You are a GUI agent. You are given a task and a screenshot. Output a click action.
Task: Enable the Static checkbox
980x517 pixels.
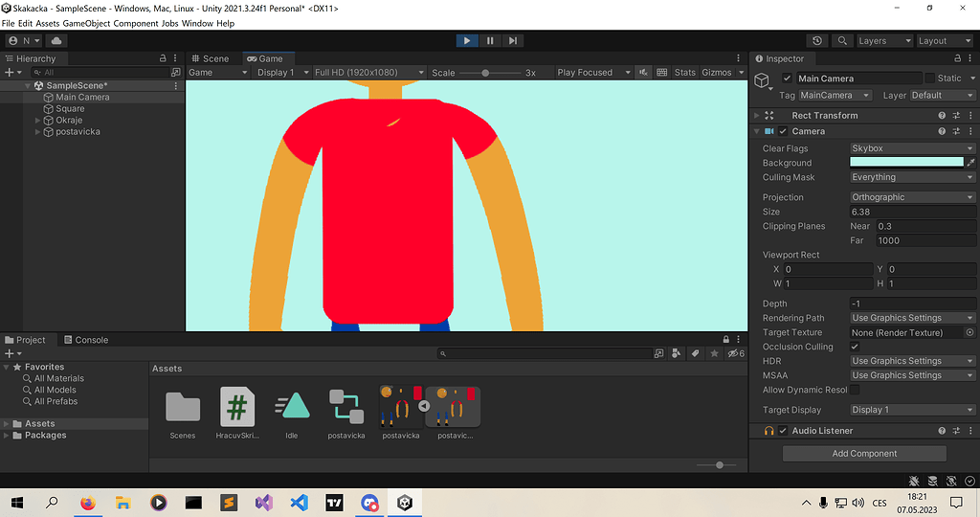pos(929,79)
